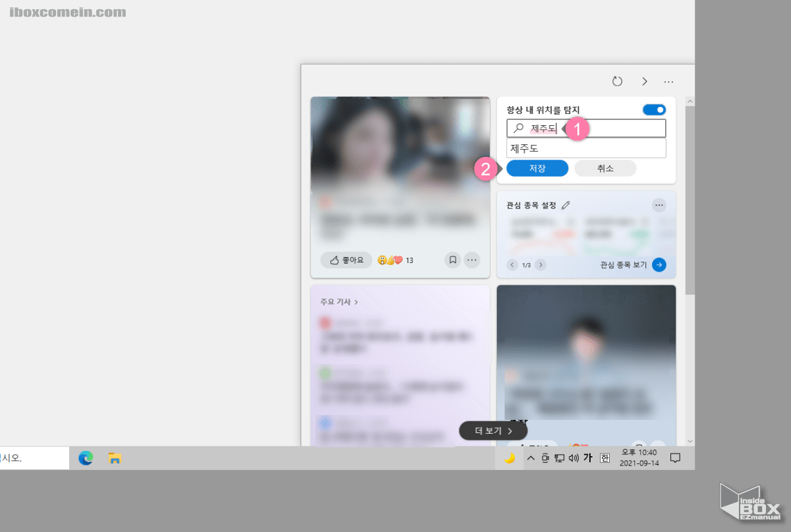Viewport: 791px width, 532px height.
Task: Open the notification action center
Action: click(x=675, y=458)
